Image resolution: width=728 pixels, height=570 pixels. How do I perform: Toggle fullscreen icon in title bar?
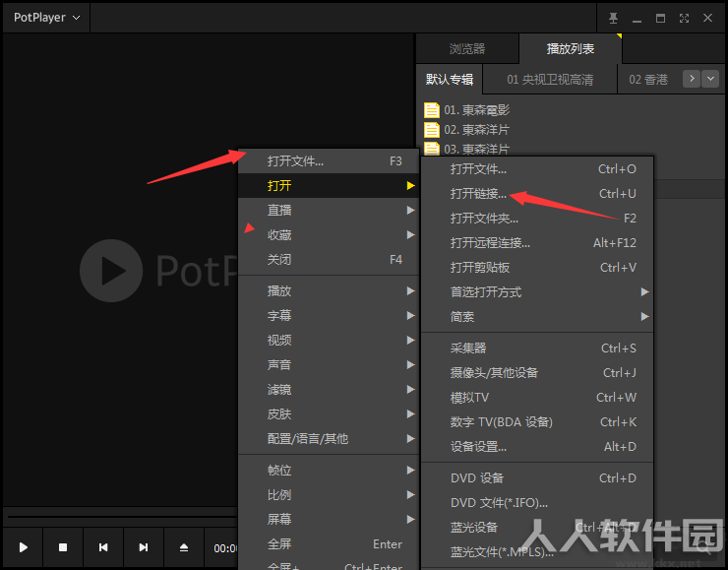pyautogui.click(x=684, y=18)
